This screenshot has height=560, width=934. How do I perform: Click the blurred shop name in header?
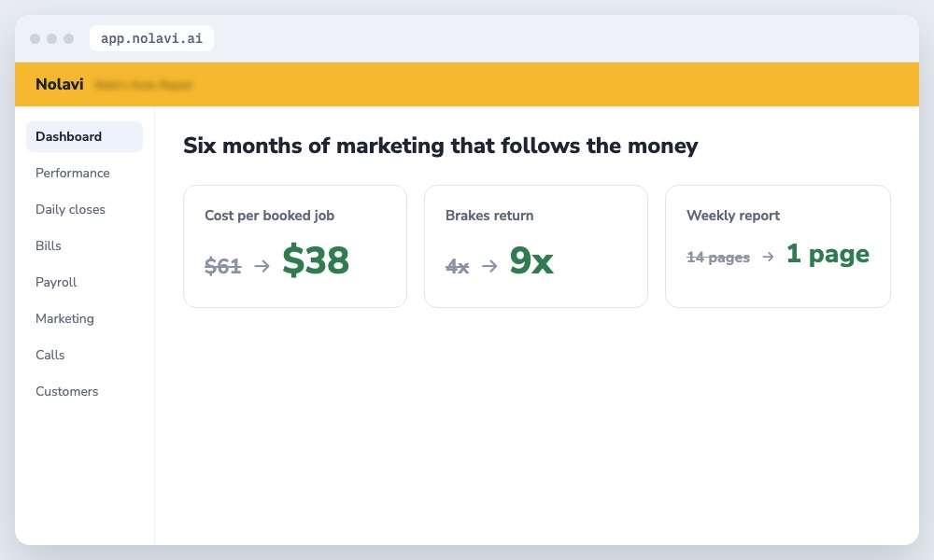point(144,85)
